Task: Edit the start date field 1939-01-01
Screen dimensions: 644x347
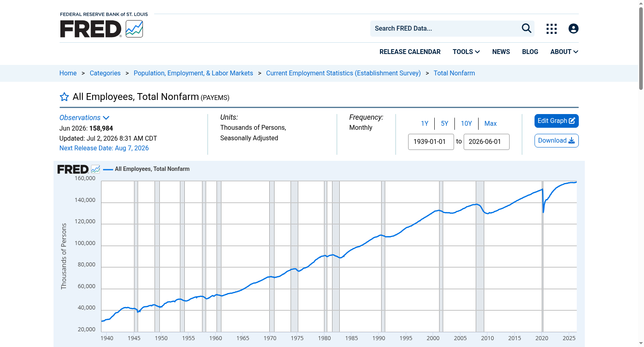Action: [x=431, y=142]
